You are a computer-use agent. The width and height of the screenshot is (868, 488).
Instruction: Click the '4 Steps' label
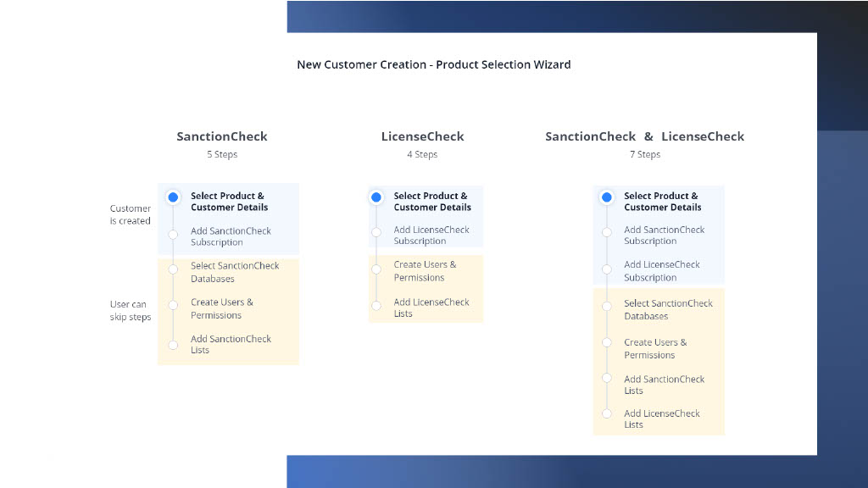422,154
